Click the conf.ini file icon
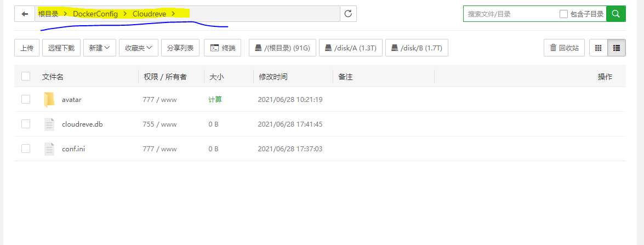Viewport: 644px width, 245px height. pyautogui.click(x=49, y=149)
